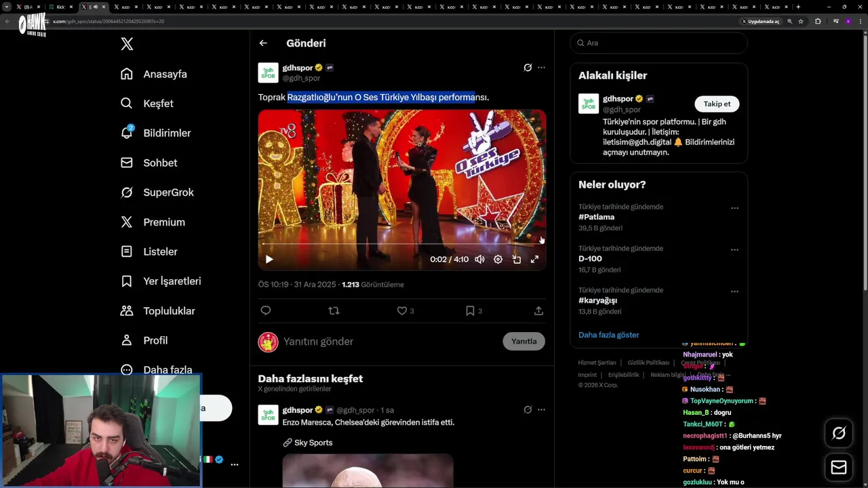The width and height of the screenshot is (868, 488).
Task: Bookmark the post using bookmark icon
Action: (470, 310)
